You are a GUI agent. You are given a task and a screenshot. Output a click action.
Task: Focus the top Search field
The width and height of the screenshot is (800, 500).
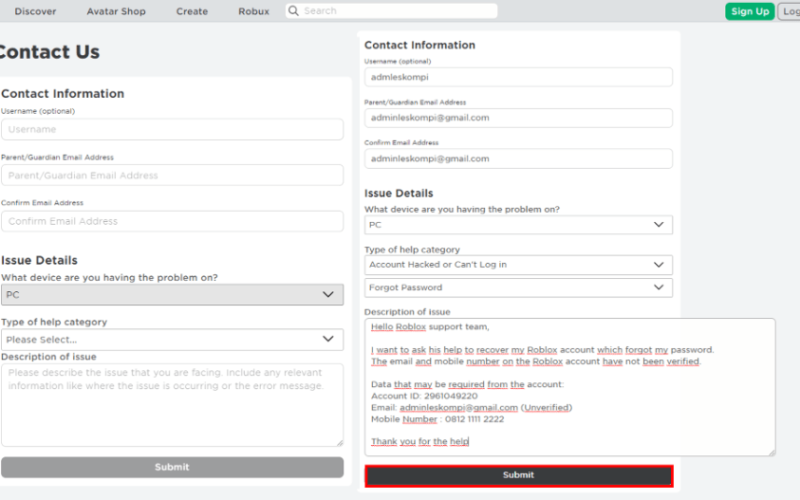coord(391,11)
